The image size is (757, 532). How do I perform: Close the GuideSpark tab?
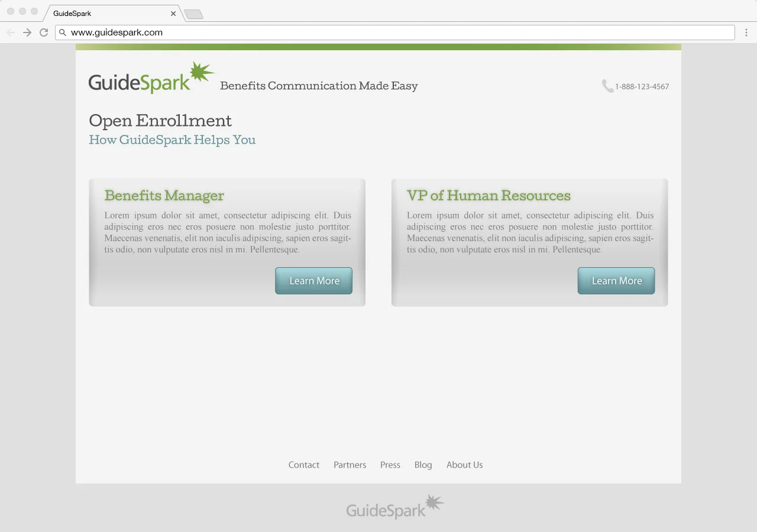(173, 14)
